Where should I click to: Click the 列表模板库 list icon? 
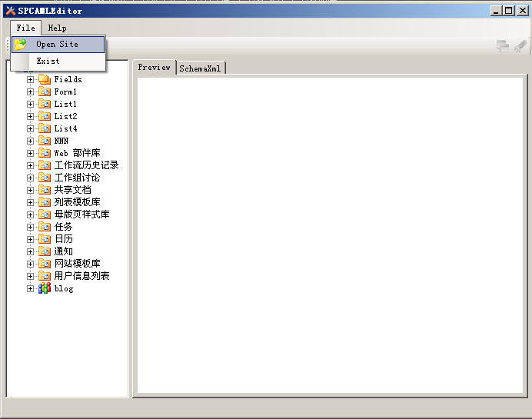click(45, 202)
